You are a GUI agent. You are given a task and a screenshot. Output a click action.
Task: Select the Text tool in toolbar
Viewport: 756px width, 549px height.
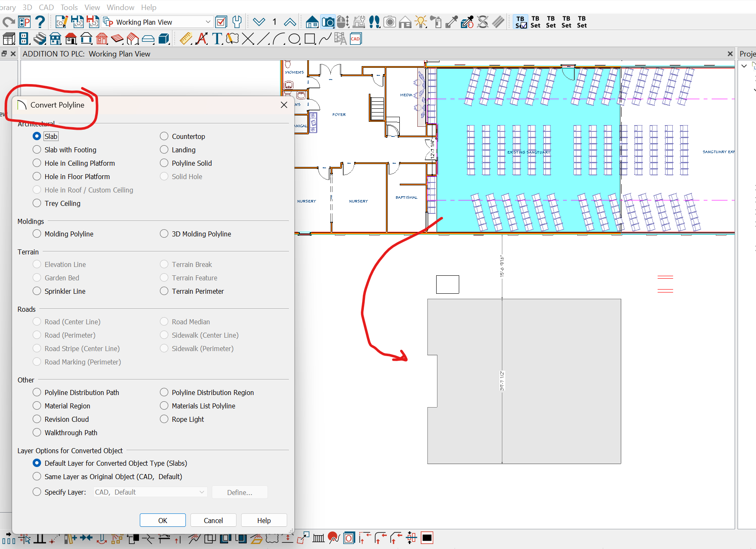tap(217, 39)
